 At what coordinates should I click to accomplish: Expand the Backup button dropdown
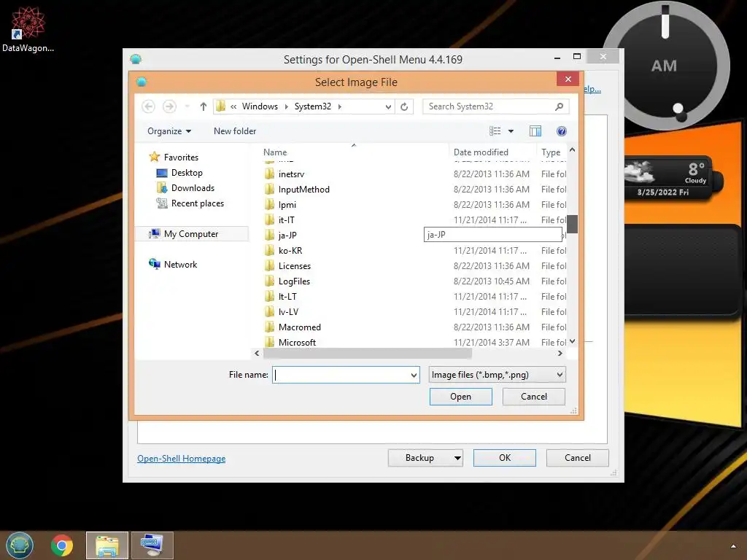click(x=457, y=458)
